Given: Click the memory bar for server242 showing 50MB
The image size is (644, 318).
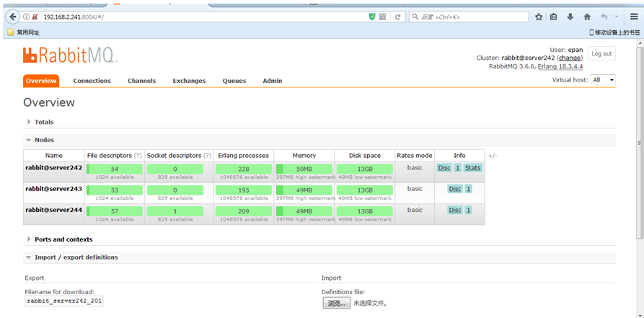Looking at the screenshot, I should [x=304, y=169].
